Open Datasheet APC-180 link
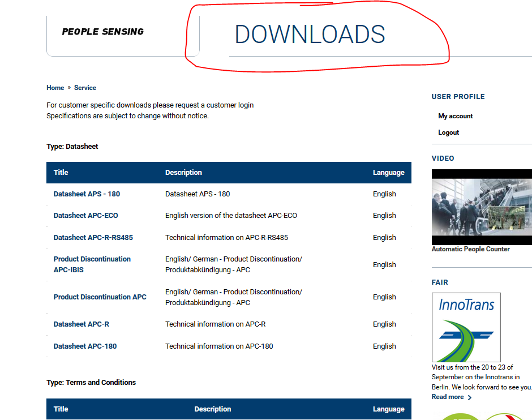The width and height of the screenshot is (532, 420). tap(85, 346)
